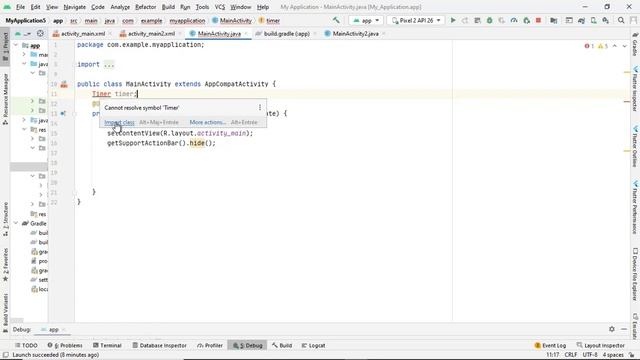
Task: Click the Import class link
Action: [x=119, y=122]
